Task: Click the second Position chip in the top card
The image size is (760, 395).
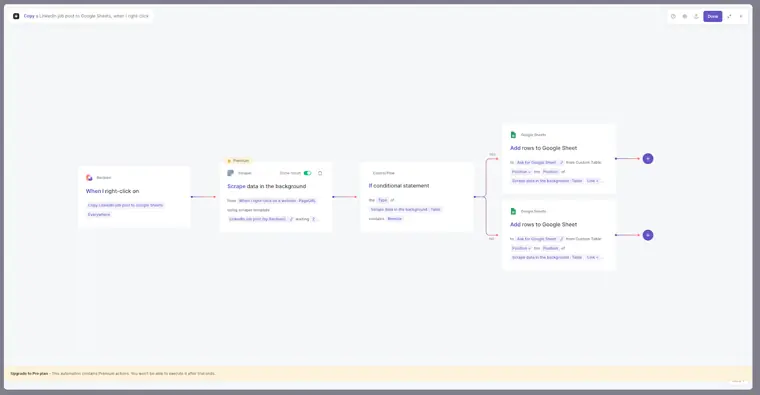Action: 551,172
